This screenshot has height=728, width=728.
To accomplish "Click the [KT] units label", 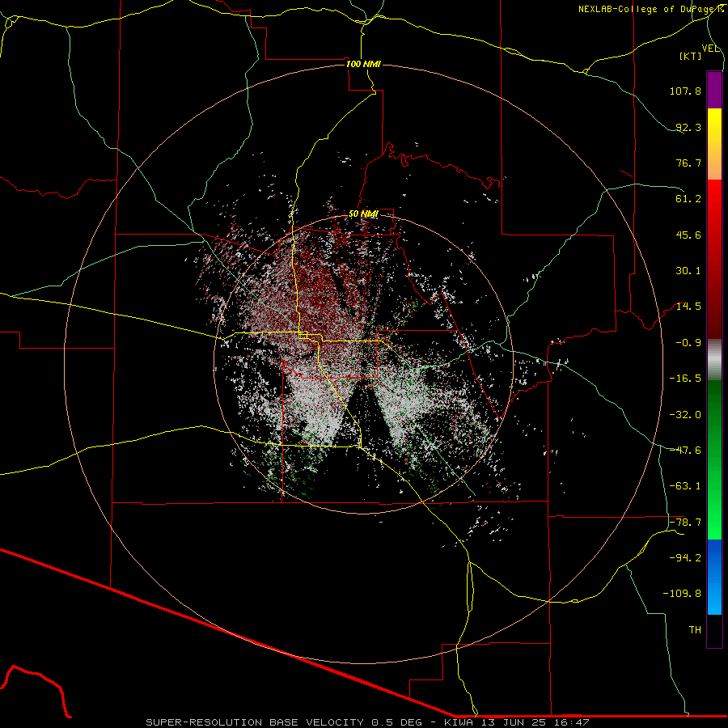I will tap(691, 56).
